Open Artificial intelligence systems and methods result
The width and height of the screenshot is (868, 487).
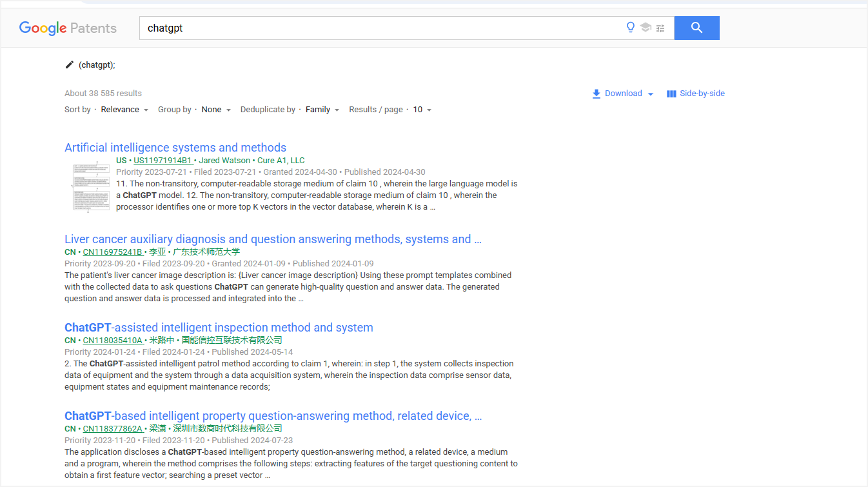pyautogui.click(x=175, y=148)
